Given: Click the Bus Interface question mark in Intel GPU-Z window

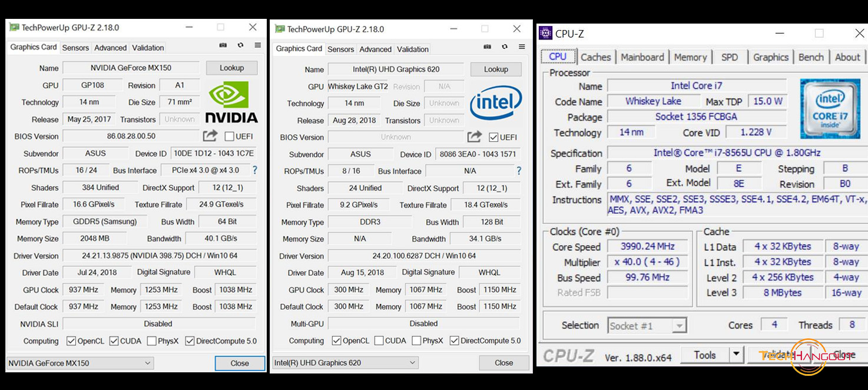Looking at the screenshot, I should click(519, 171).
